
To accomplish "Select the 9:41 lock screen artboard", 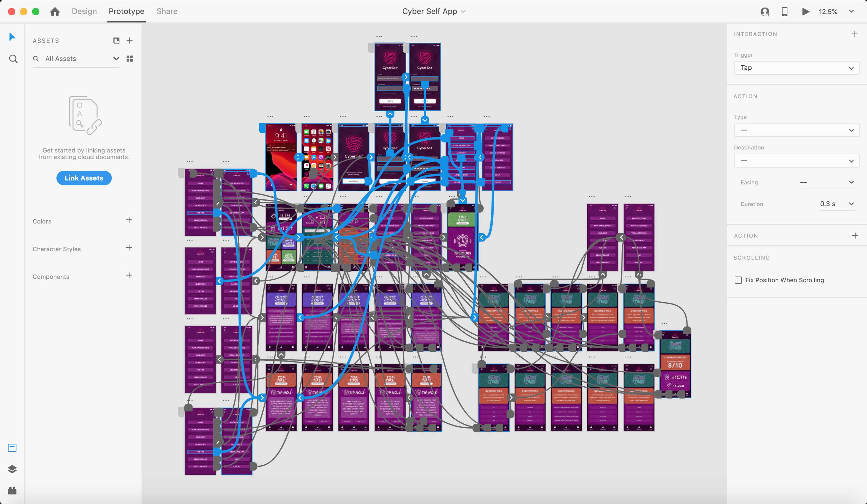I will 281,157.
